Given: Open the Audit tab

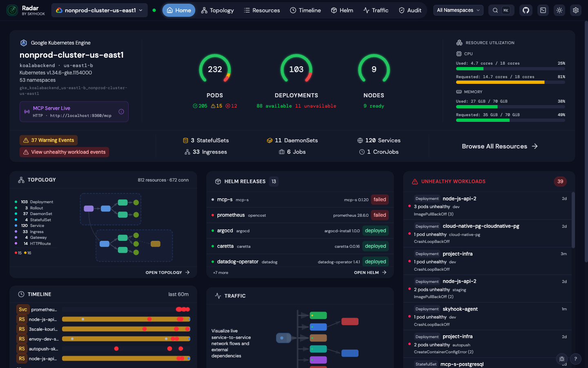Looking at the screenshot, I should (x=410, y=10).
